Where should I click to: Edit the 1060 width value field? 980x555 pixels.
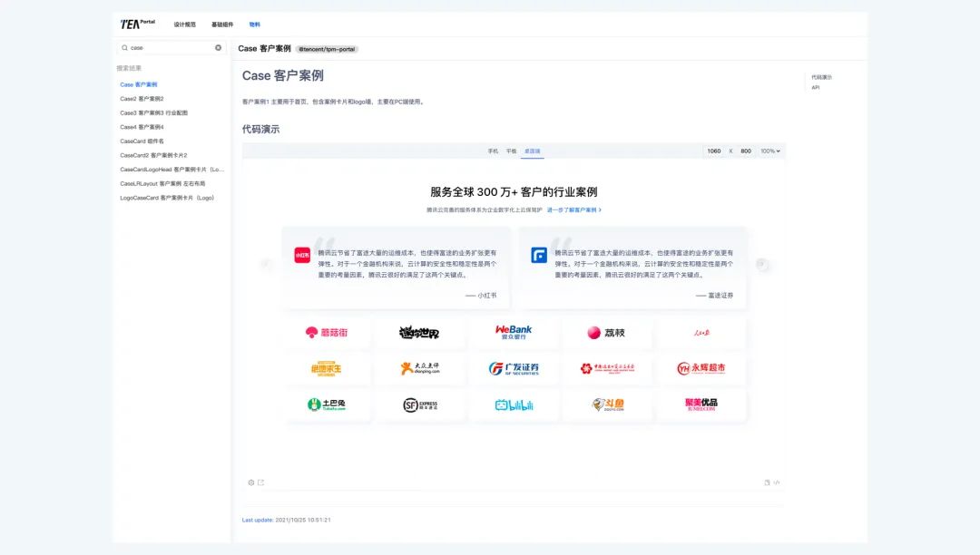click(714, 150)
